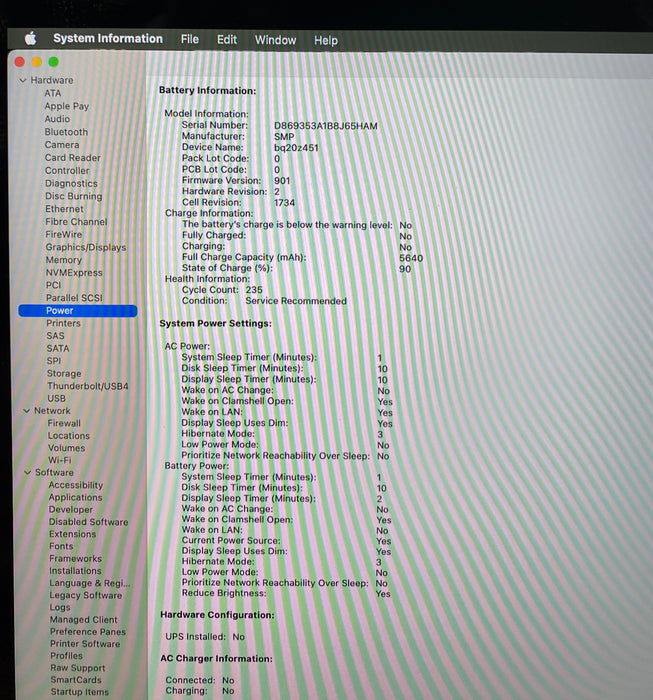The height and width of the screenshot is (700, 653).
Task: Select SATA in the sidebar
Action: pyautogui.click(x=58, y=348)
